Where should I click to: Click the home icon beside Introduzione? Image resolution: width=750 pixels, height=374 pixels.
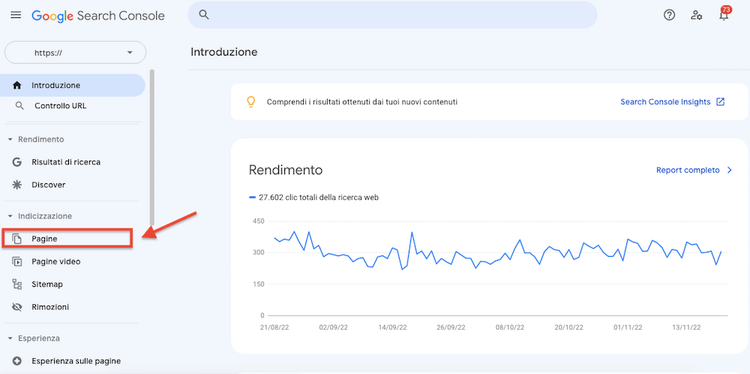17,86
